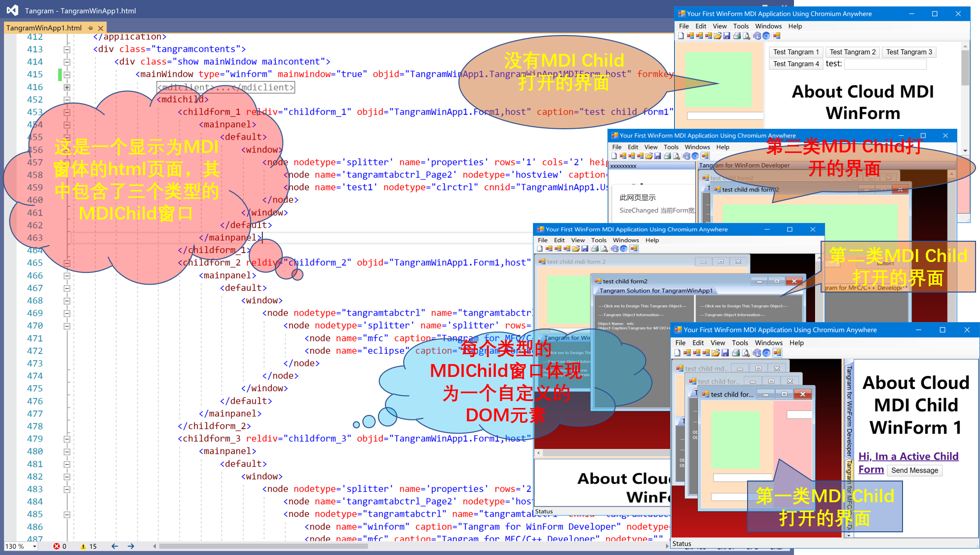Click Open folder icon in top-right window toolbar
The width and height of the screenshot is (980, 555).
tap(718, 36)
